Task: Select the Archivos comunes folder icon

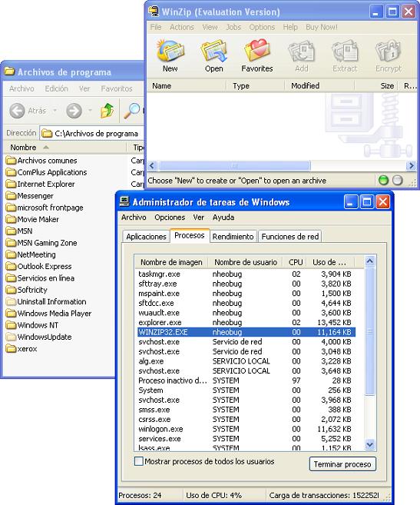Action: (12, 160)
